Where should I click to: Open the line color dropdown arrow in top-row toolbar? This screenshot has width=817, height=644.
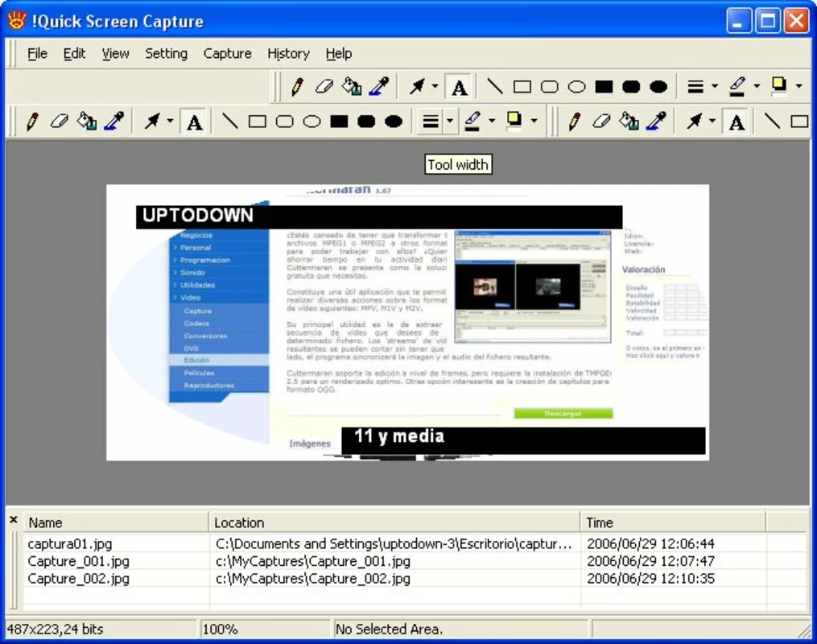coord(757,87)
